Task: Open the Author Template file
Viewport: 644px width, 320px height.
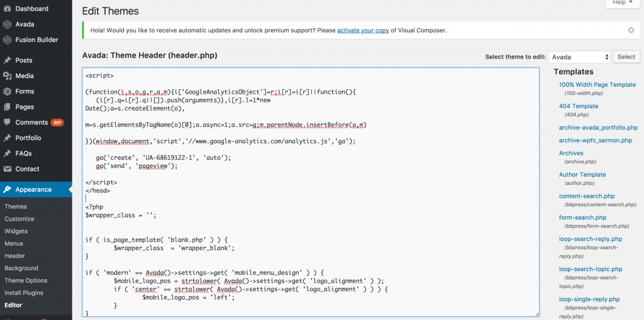Action: (582, 175)
